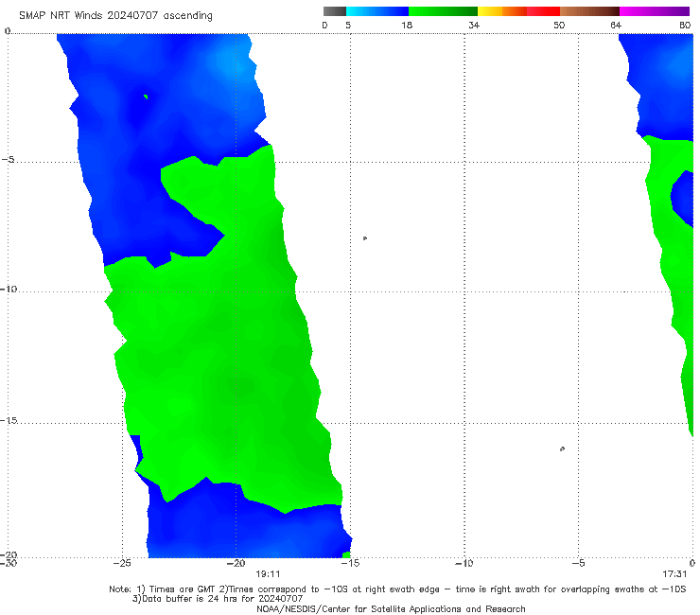700x615 pixels.
Task: Click the magenta-purple segment of the color bar
Action: point(655,11)
